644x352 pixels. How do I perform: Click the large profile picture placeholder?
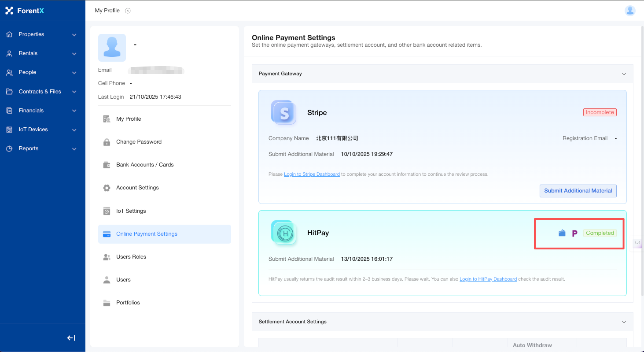[112, 48]
